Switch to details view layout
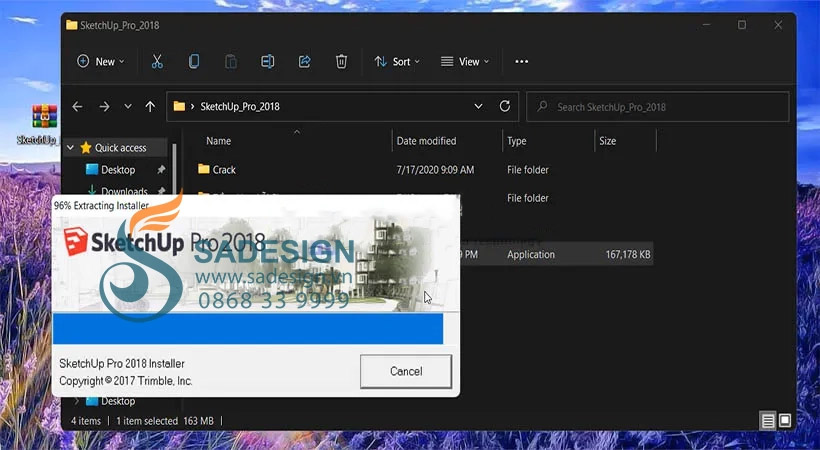 click(x=768, y=420)
